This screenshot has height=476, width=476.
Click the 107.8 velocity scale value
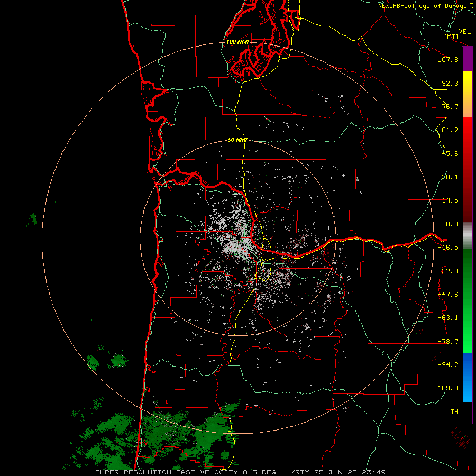point(448,59)
